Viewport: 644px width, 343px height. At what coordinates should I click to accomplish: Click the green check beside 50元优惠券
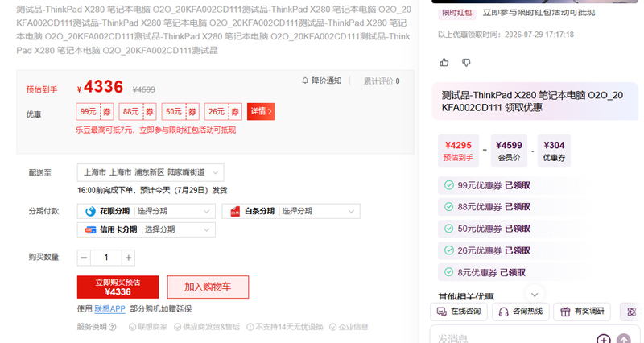pyautogui.click(x=449, y=229)
